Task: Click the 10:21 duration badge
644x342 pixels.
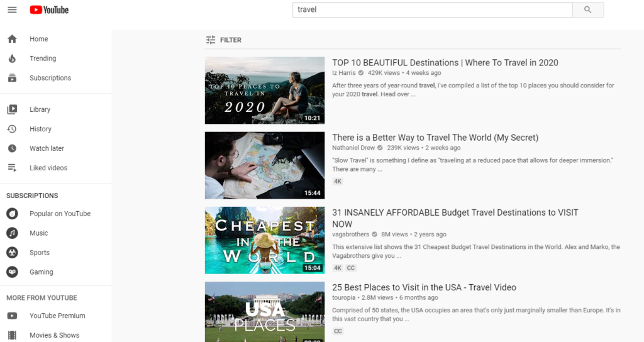Action: point(312,118)
